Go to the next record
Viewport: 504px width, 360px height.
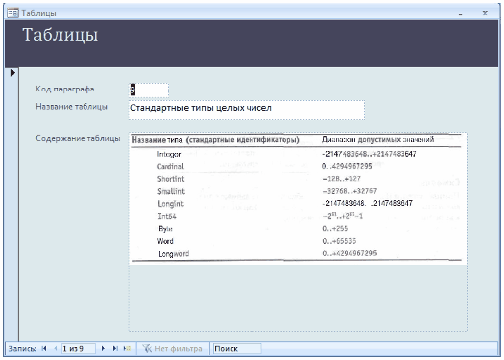click(103, 349)
